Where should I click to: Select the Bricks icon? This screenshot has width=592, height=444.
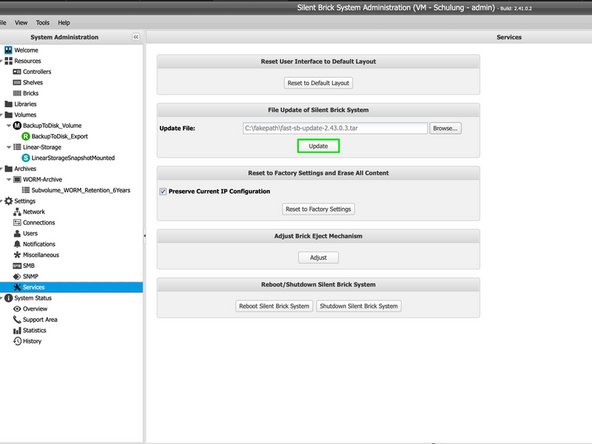coord(17,93)
